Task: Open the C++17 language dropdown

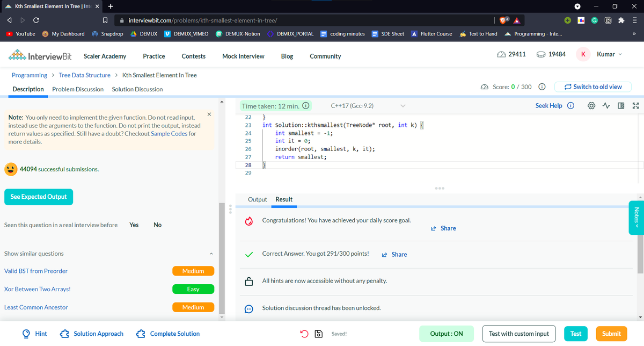Action: 368,106
